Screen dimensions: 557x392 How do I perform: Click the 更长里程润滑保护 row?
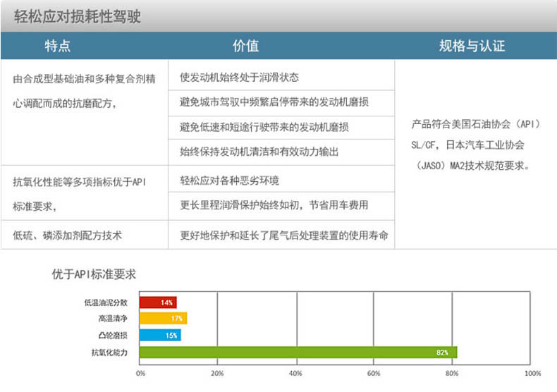274,205
